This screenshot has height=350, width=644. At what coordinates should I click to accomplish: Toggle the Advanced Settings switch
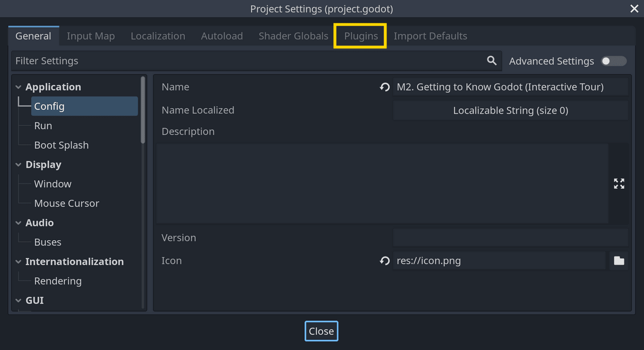(x=614, y=61)
